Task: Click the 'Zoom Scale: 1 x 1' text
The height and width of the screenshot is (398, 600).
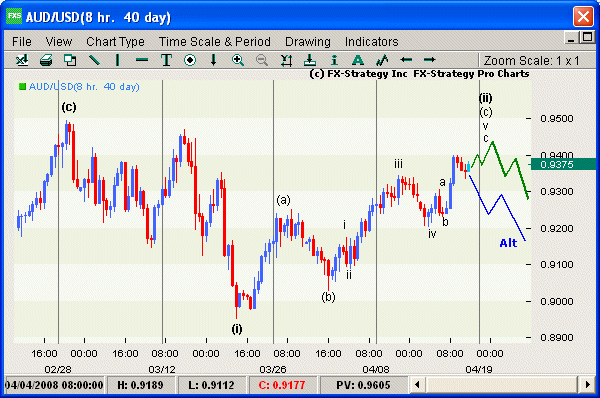Action: (532, 60)
